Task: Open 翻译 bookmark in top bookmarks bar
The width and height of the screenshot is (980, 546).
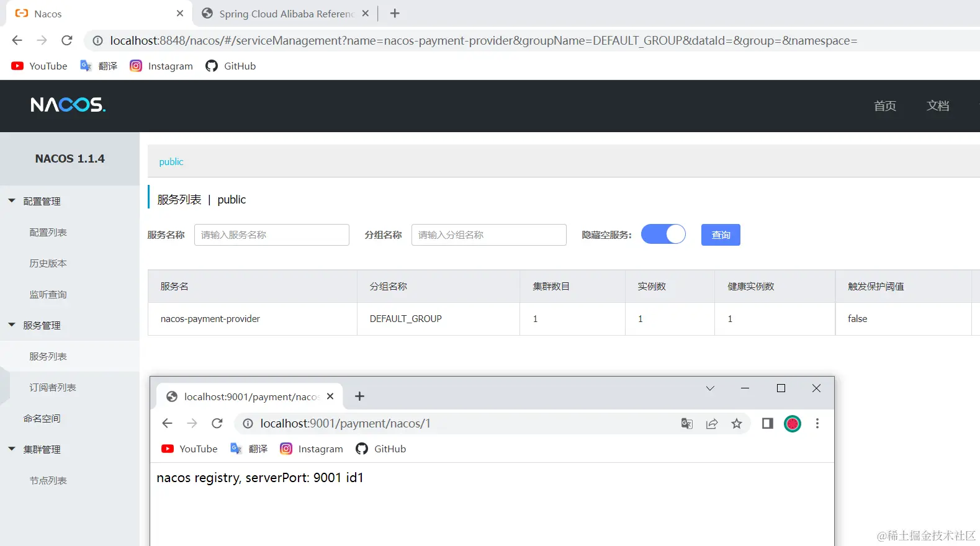Action: coord(99,66)
